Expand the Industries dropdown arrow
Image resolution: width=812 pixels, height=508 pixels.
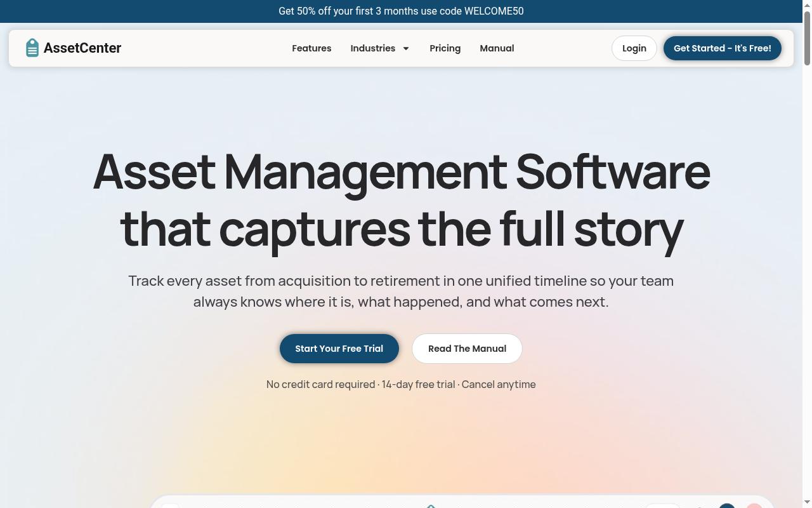406,48
